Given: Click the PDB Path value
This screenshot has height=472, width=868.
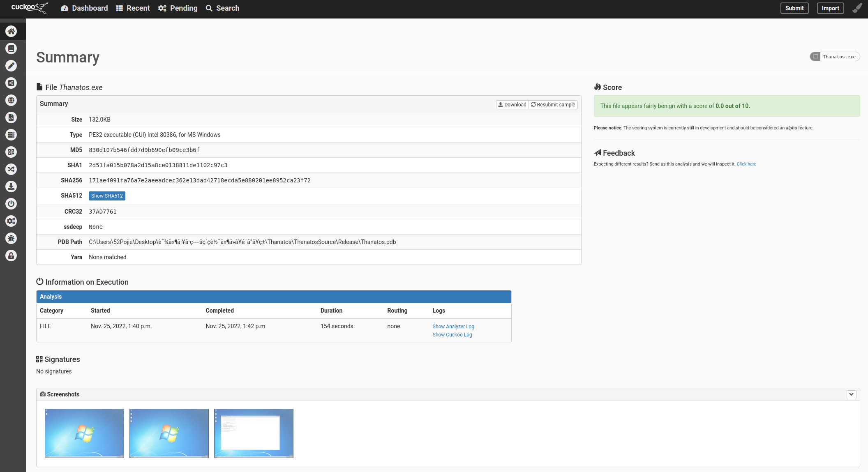Looking at the screenshot, I should coord(242,242).
